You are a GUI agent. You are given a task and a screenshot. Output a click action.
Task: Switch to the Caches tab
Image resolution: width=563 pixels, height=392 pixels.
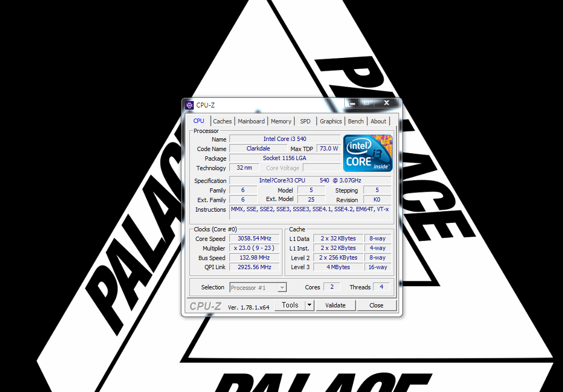point(222,121)
